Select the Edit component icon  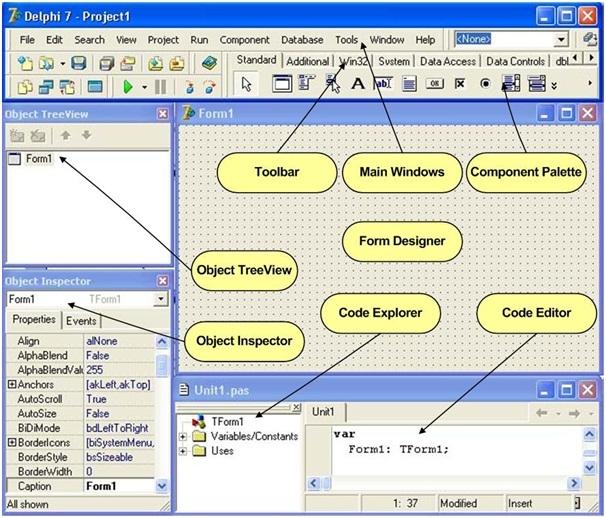coord(383,84)
